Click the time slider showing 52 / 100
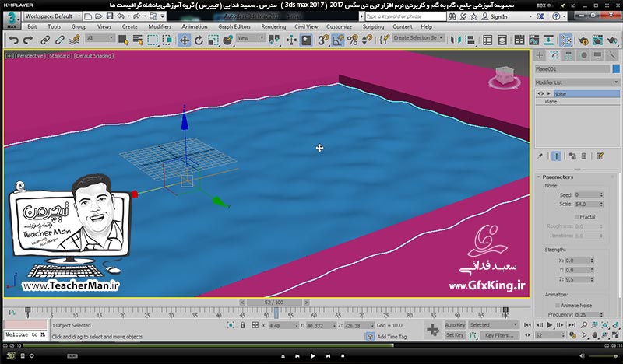Viewport: 623px width, 364px height. [274, 302]
